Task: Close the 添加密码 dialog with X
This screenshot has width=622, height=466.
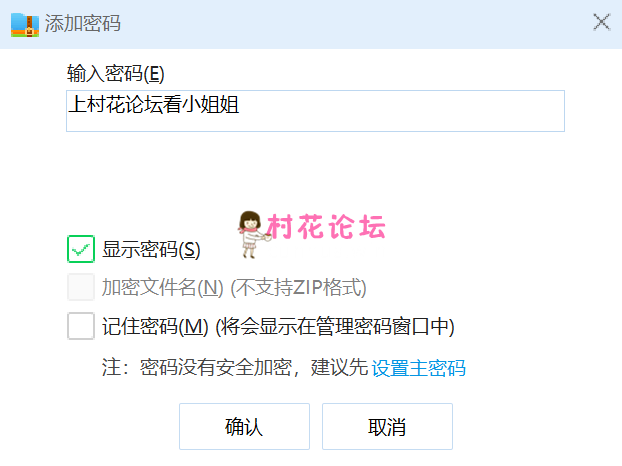Action: (x=601, y=22)
